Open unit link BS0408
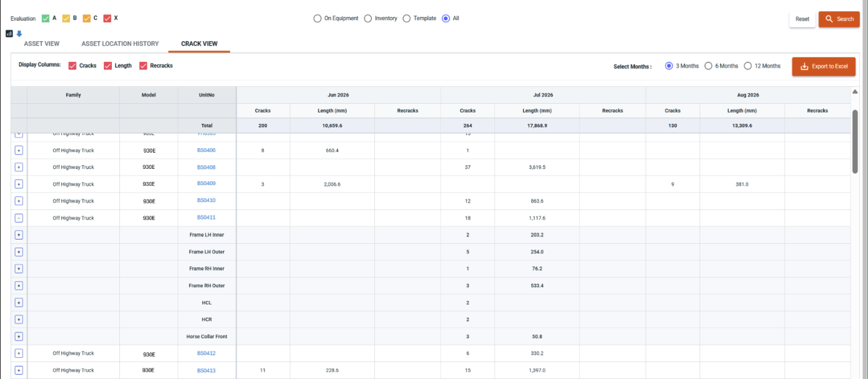Screen dimensions: 868x379 click(206, 168)
